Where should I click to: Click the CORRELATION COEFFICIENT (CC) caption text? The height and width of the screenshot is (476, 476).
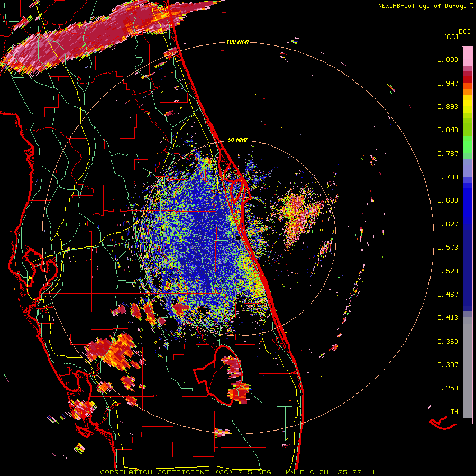167,472
